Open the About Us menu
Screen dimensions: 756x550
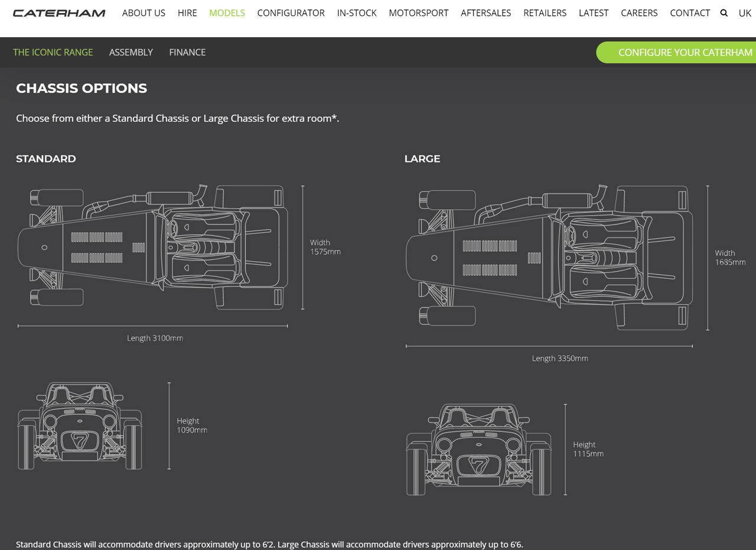[x=144, y=12]
